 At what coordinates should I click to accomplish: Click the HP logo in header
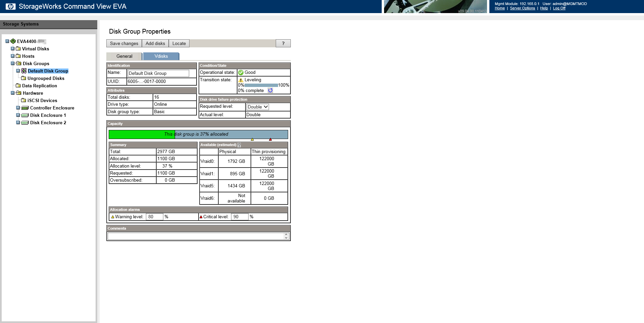[10, 6]
